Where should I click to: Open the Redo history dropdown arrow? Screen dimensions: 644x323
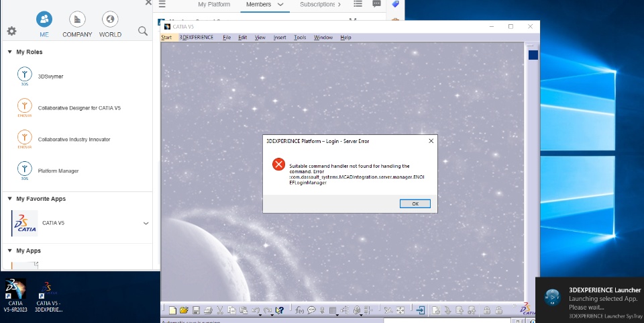click(x=272, y=315)
